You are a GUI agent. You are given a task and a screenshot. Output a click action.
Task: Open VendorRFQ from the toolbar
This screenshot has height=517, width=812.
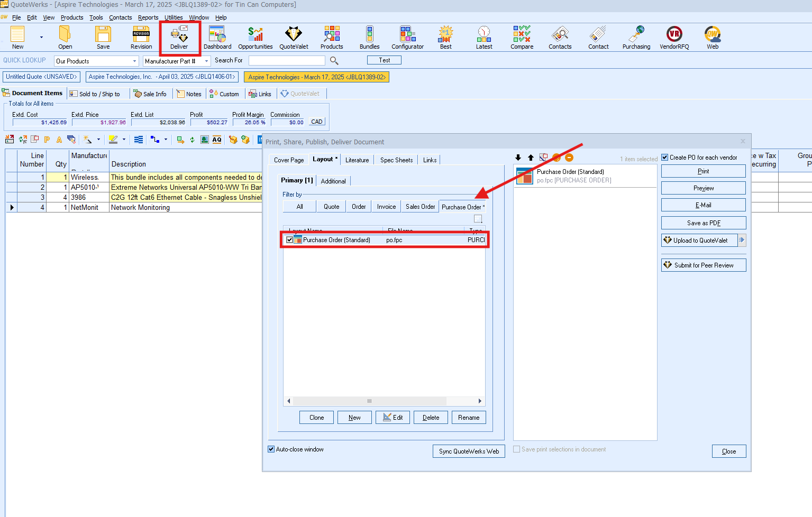(x=674, y=38)
